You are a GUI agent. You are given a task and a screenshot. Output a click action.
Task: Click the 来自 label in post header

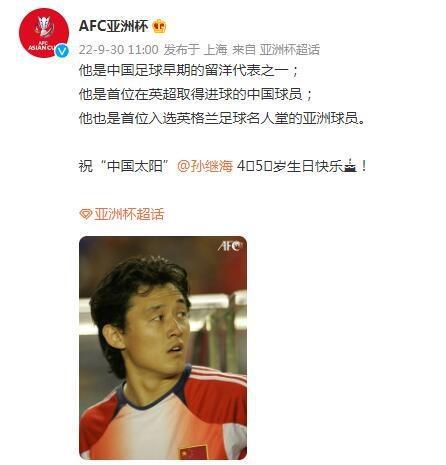coord(244,50)
